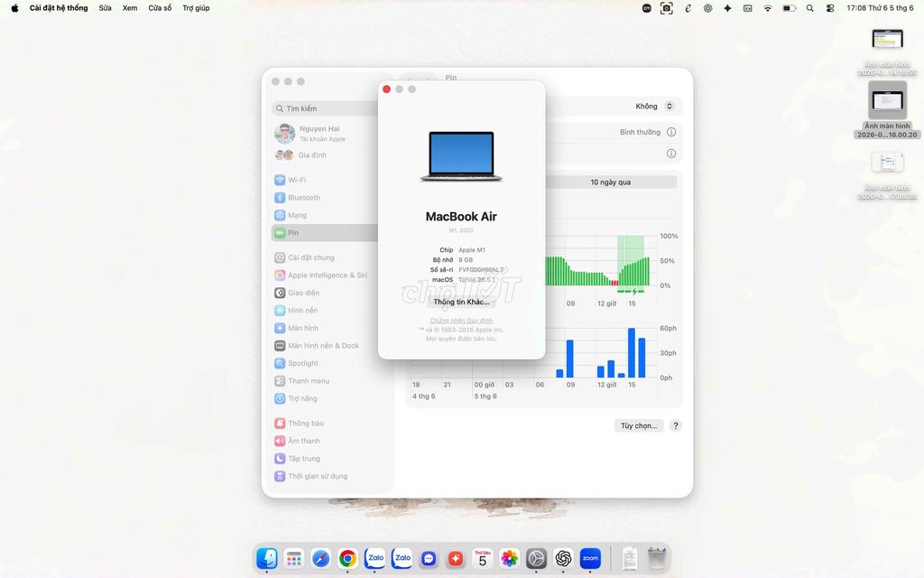This screenshot has height=578, width=924.
Task: Click the 17:08 clock in menu bar
Action: coord(880,7)
